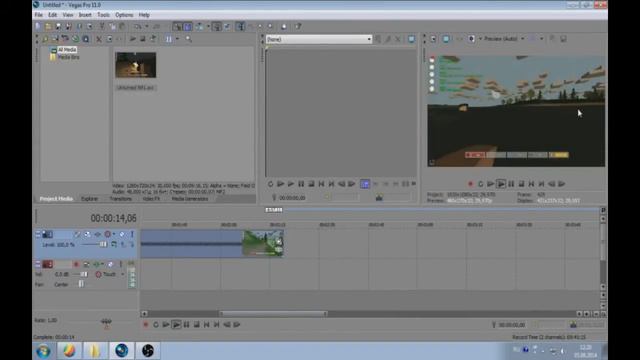Select the Normal Edit tool icon
The image size is (640, 360).
(x=240, y=27)
